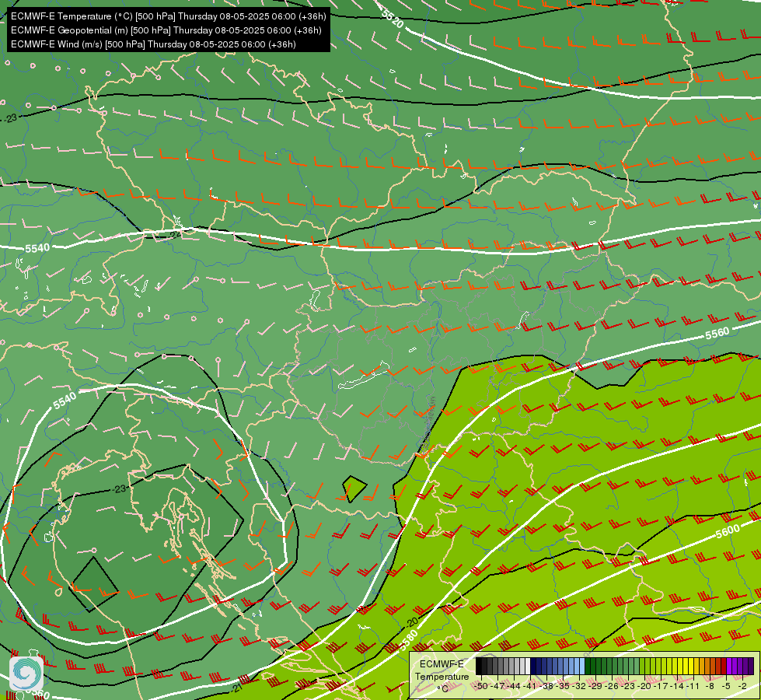
Task: Pick the white swatch in the legend color bar
Action: point(528,666)
